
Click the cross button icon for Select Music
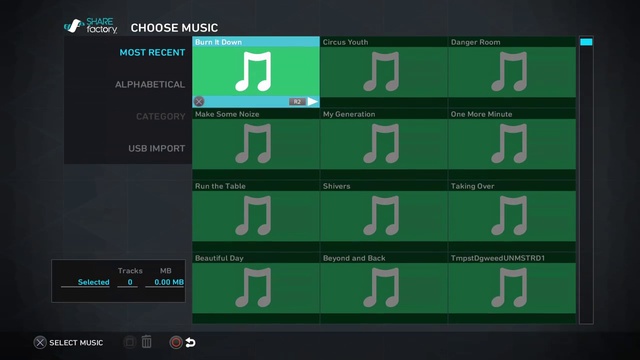coord(40,342)
